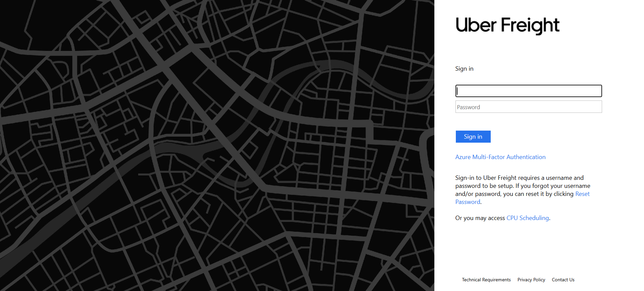Open the CPU Scheduling link
This screenshot has width=644, height=291.
click(x=528, y=218)
